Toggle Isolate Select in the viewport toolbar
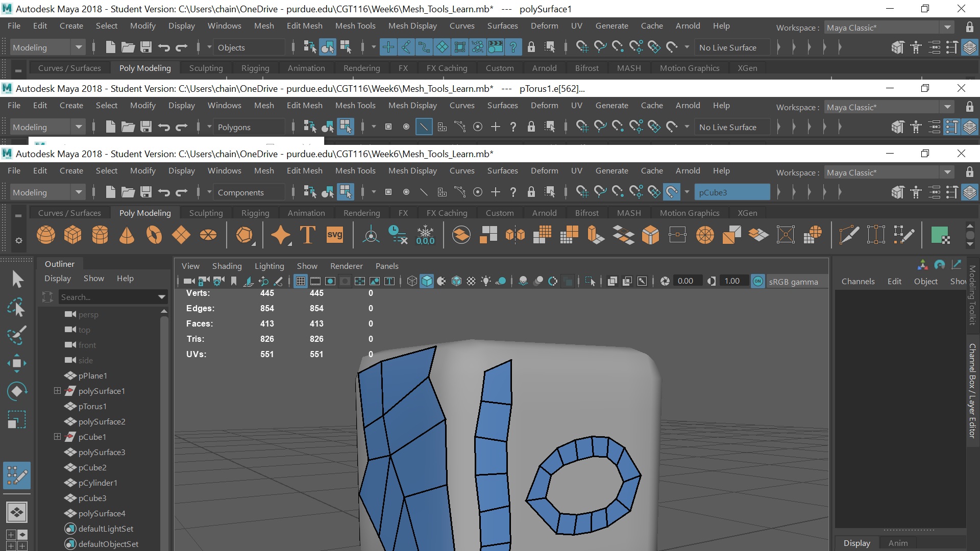 pyautogui.click(x=590, y=281)
